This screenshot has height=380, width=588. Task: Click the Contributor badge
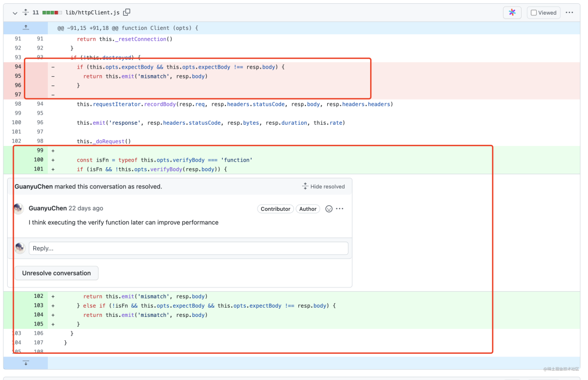click(x=275, y=209)
